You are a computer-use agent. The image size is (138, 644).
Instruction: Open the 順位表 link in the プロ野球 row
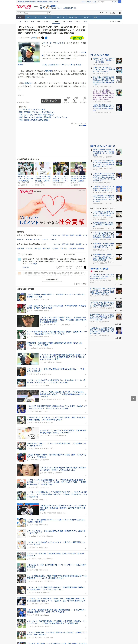pyautogui.click(x=72, y=235)
